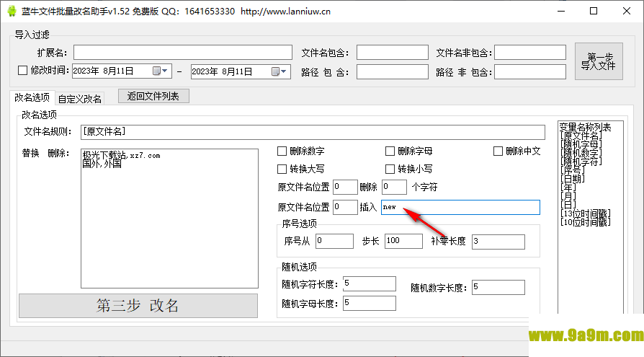Open calendar picker of the first date field

(160, 71)
